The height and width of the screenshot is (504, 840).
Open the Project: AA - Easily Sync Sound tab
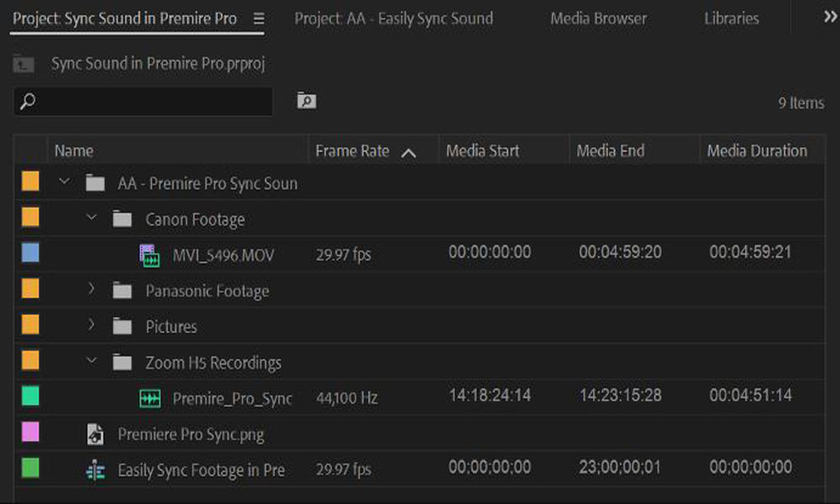394,18
